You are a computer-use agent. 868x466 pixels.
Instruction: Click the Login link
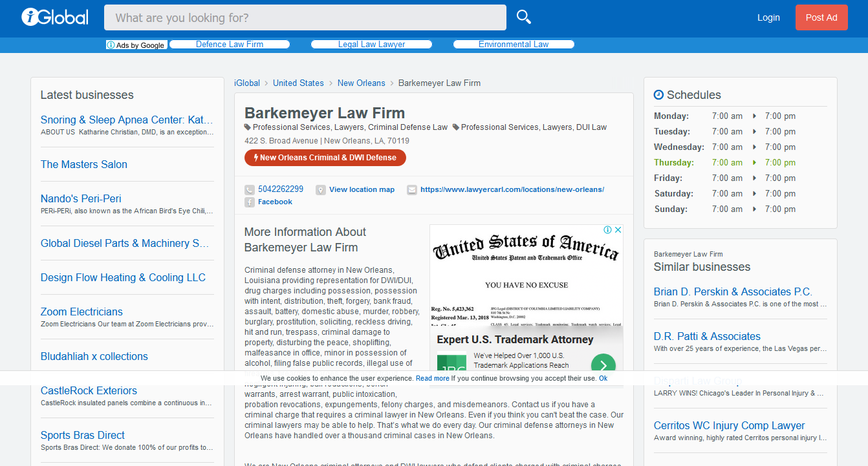click(x=768, y=17)
